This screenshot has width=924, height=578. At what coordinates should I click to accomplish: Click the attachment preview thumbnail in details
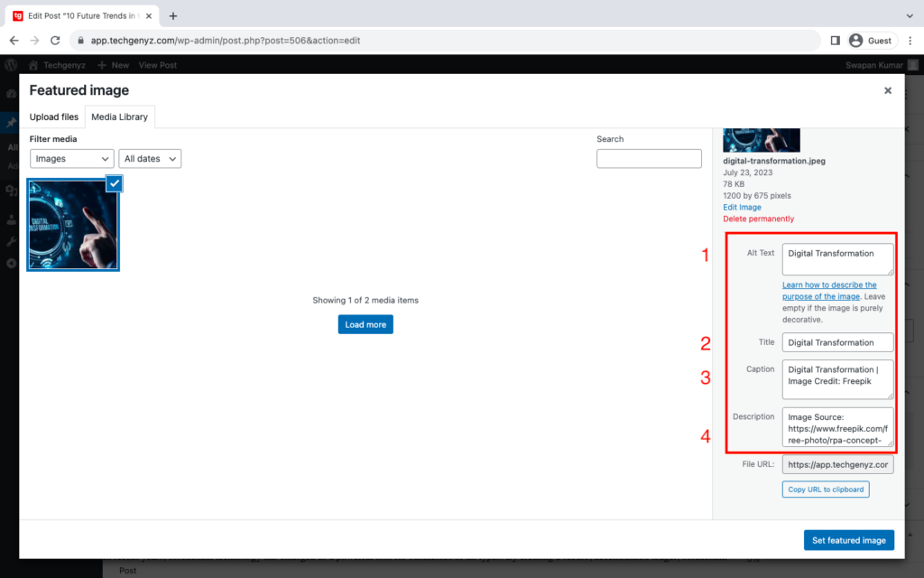coord(762,140)
